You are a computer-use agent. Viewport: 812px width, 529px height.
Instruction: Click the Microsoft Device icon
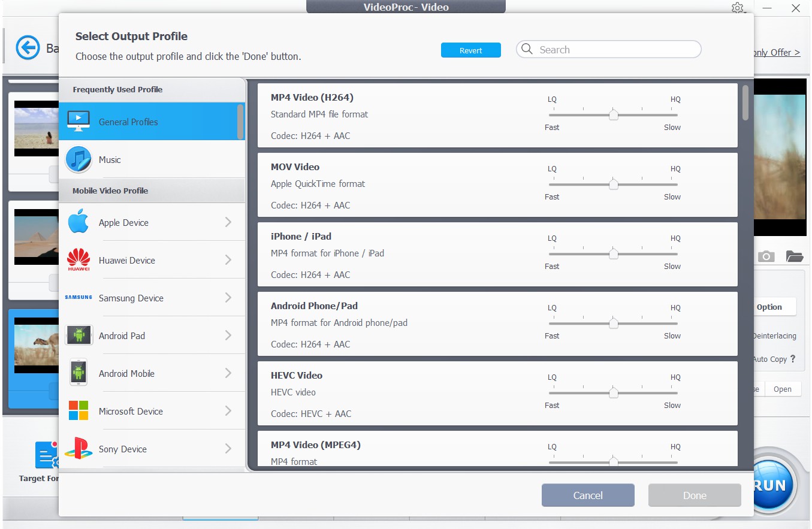pos(79,411)
